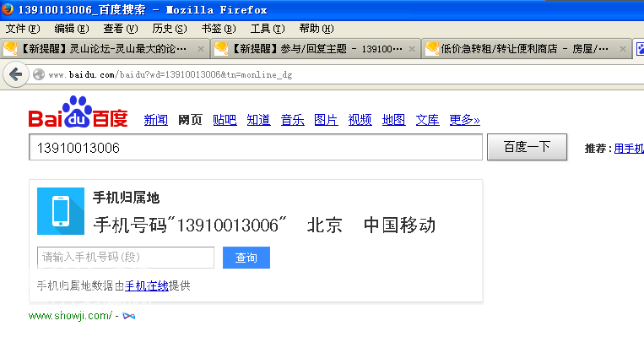644x337 pixels.
Task: Go to Baidu 新闻 link
Action: tap(156, 120)
